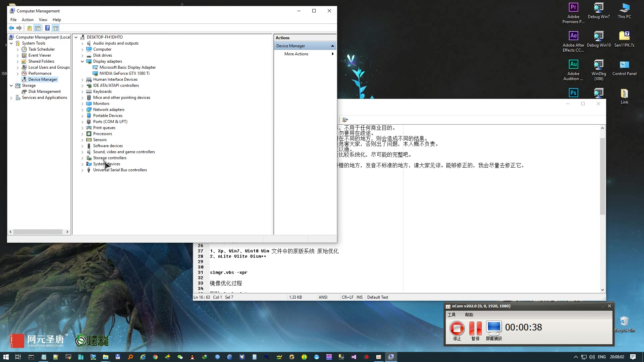
Task: Select Microsoft Basic Display Adapter
Action: tap(127, 67)
